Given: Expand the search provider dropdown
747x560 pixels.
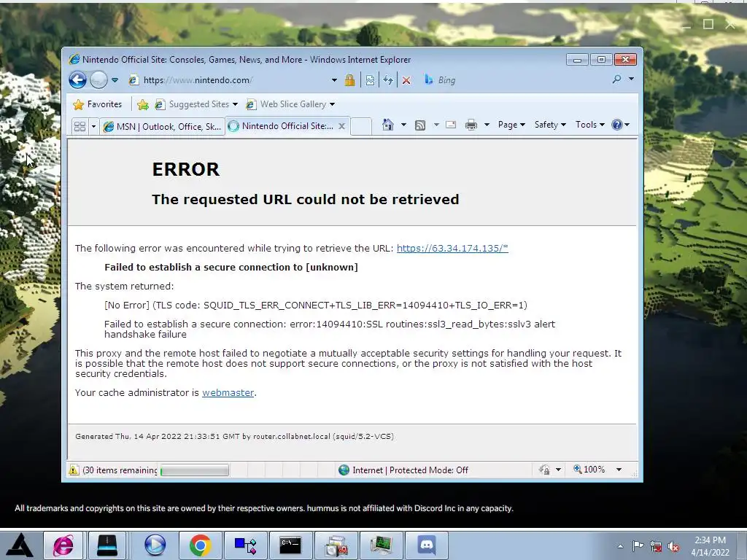Looking at the screenshot, I should (631, 79).
